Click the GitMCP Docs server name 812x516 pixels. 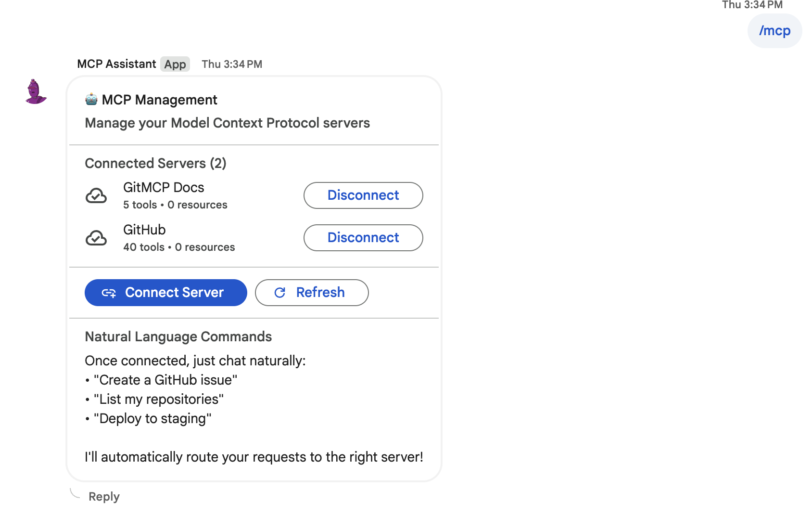[x=164, y=187]
